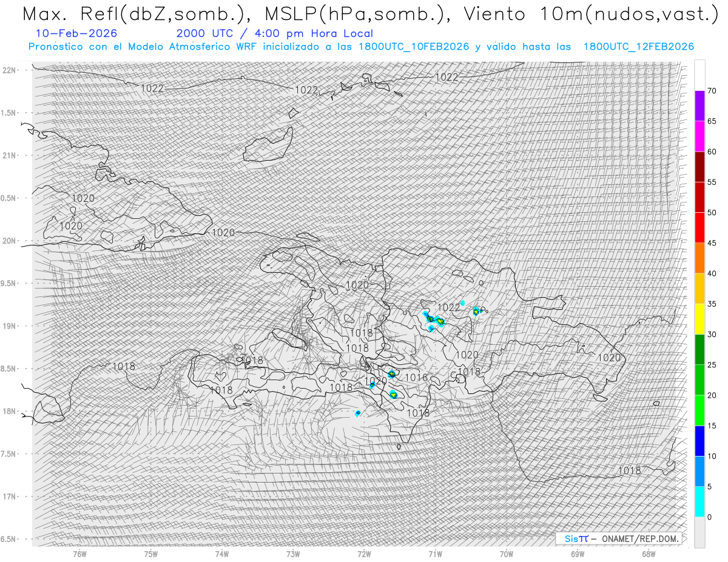Screen dimensions: 728x562
Task: Click the '74W' longitude label
Action: (x=222, y=554)
